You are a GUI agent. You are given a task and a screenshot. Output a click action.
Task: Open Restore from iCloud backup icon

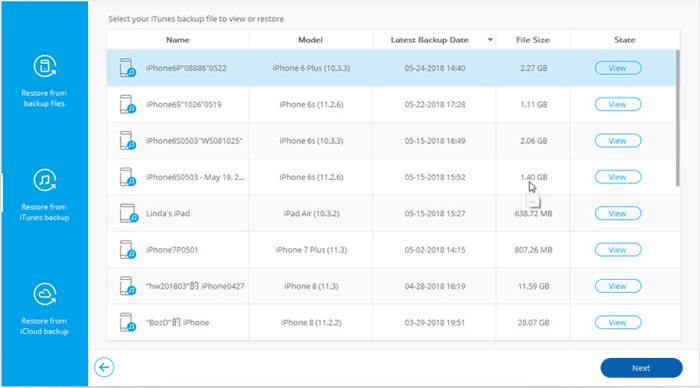pyautogui.click(x=45, y=294)
